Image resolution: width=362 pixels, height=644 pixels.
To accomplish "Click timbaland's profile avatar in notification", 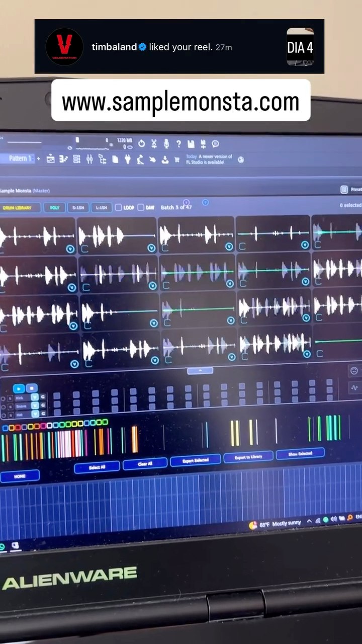I will pyautogui.click(x=64, y=47).
